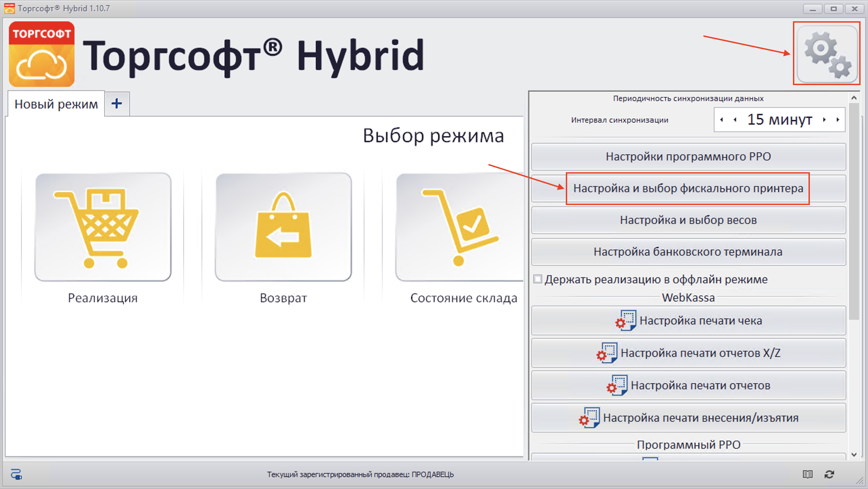
Task: Decrease sync interval with inner left arrow
Action: tap(735, 120)
